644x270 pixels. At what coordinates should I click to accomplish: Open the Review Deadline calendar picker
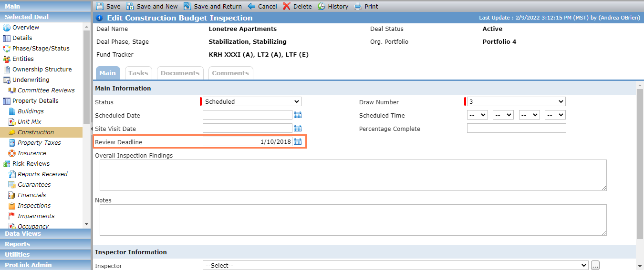298,141
